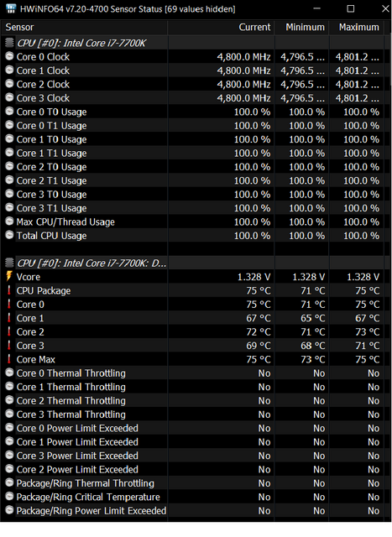
Task: Select the Core 1 T0 Usage row label
Action: click(51, 139)
